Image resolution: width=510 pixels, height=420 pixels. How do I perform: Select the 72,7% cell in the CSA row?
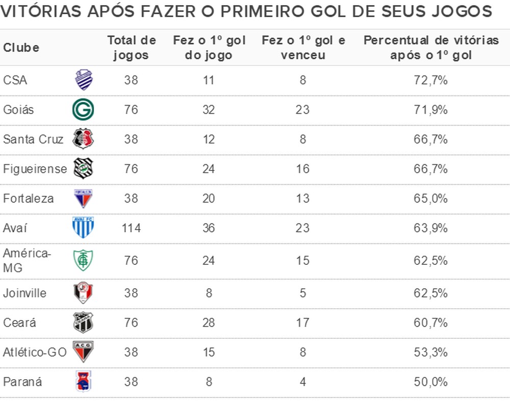coord(431,80)
